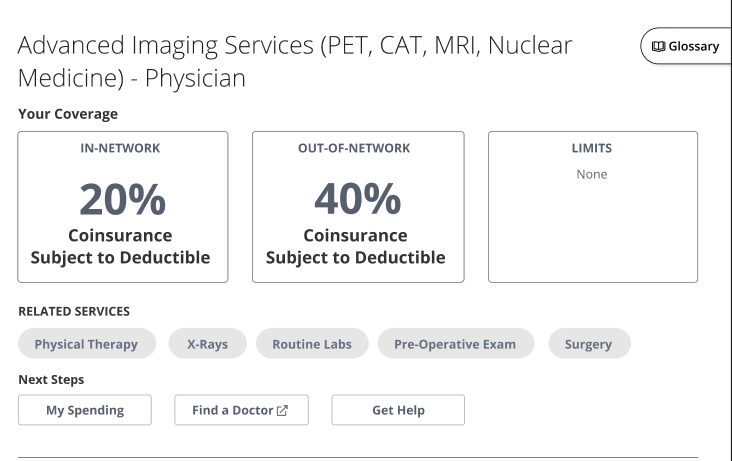Choose the Routine Labs chip

click(312, 344)
